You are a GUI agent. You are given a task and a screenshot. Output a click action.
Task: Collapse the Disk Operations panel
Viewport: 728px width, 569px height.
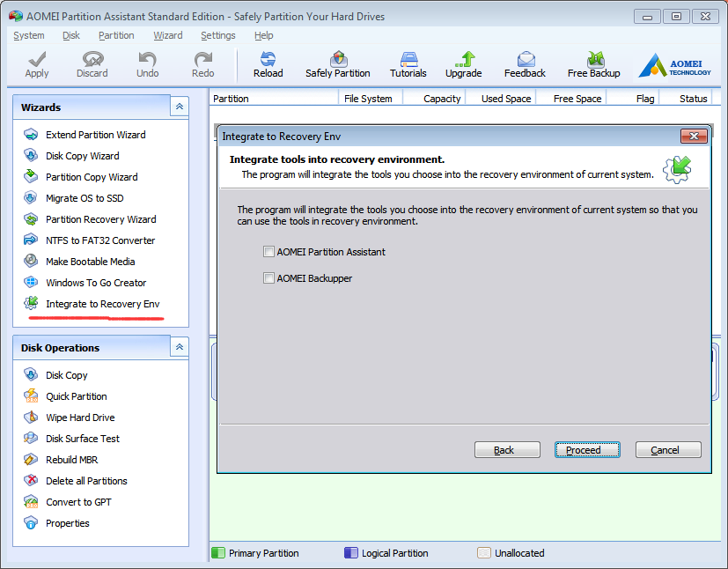pyautogui.click(x=180, y=347)
